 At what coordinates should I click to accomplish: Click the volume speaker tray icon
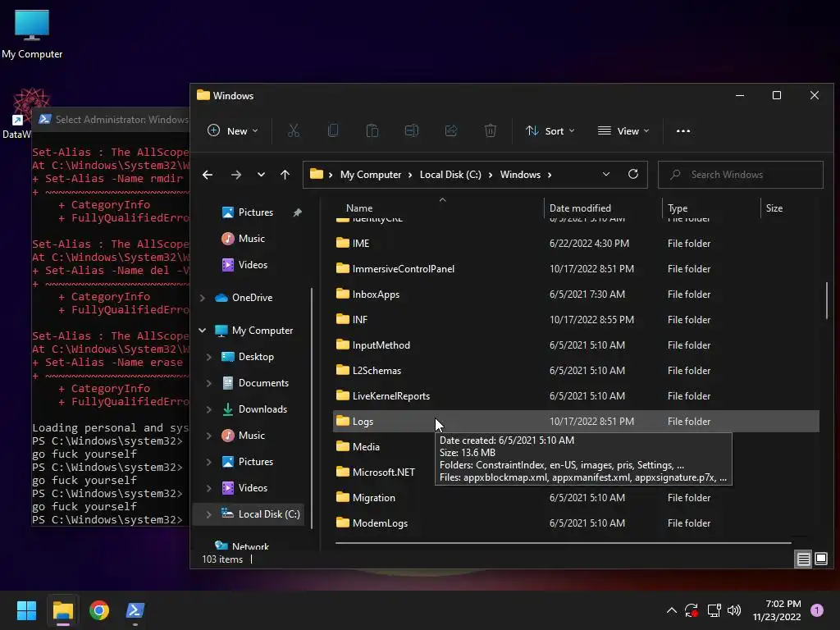[734, 610]
